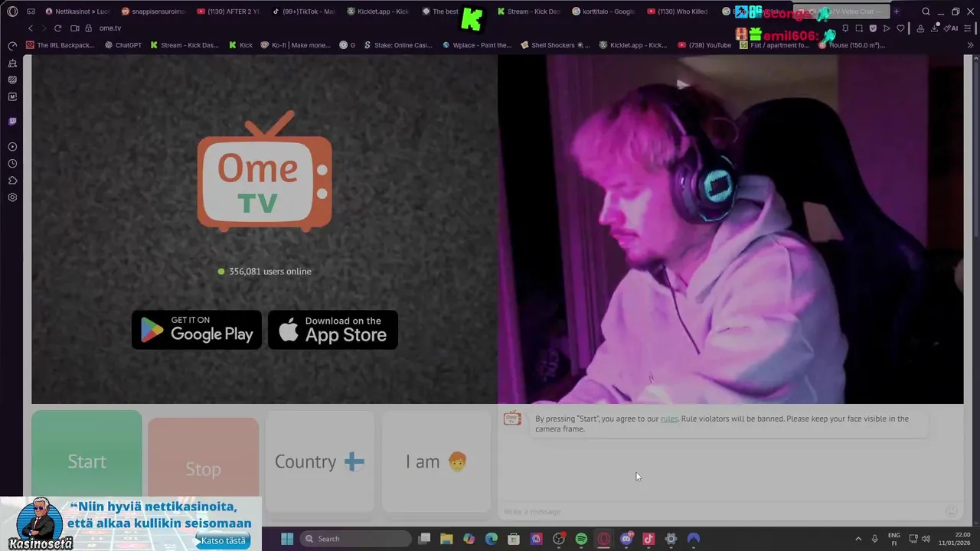This screenshot has width=980, height=551.
Task: Open the ENG FI language switcher
Action: click(893, 539)
